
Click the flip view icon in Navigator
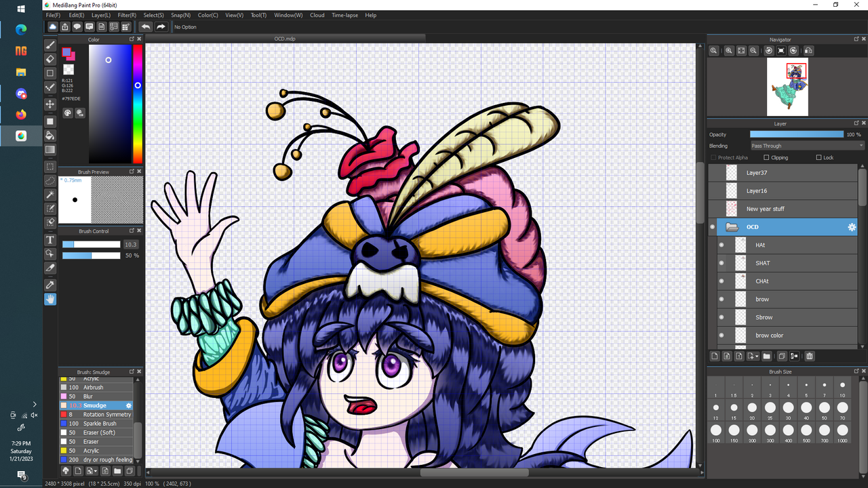point(808,50)
